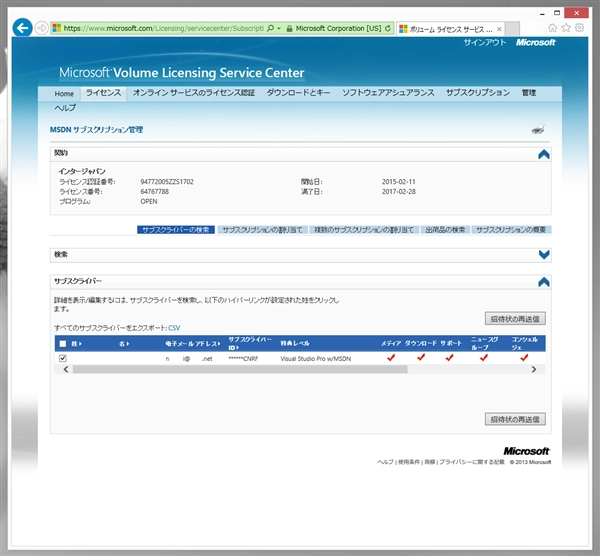The width and height of the screenshot is (600, 556).
Task: Export all subscribers via CSV link
Action: 174,328
